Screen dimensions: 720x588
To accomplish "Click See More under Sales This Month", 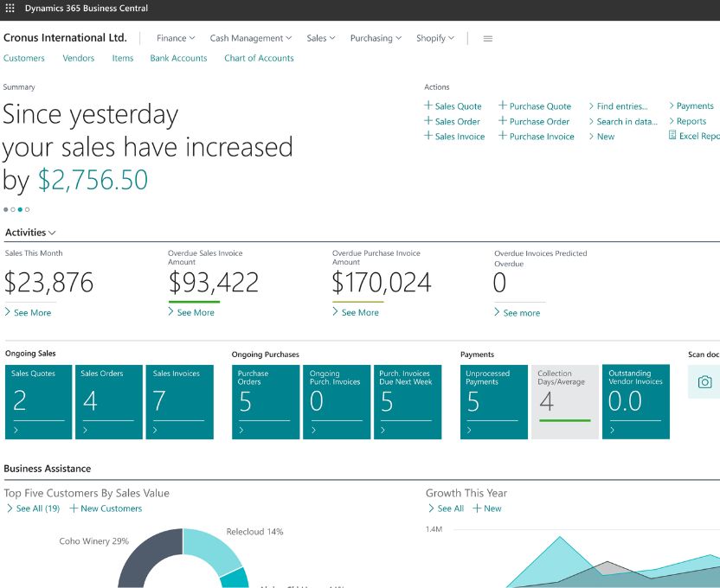I will [28, 313].
